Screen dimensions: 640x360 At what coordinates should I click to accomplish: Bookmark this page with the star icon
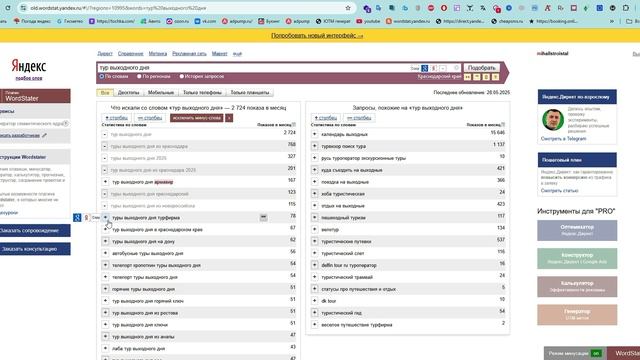(348, 8)
